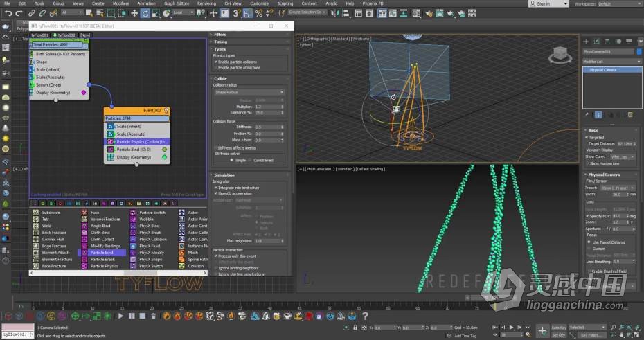Click the Auto Key button
This screenshot has width=644, height=340.
559,328
